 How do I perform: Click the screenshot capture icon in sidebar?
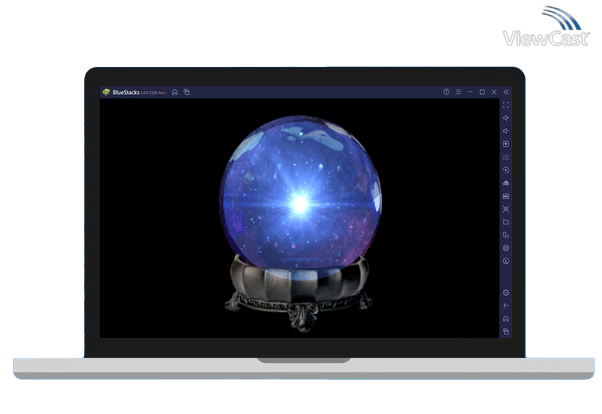click(506, 209)
